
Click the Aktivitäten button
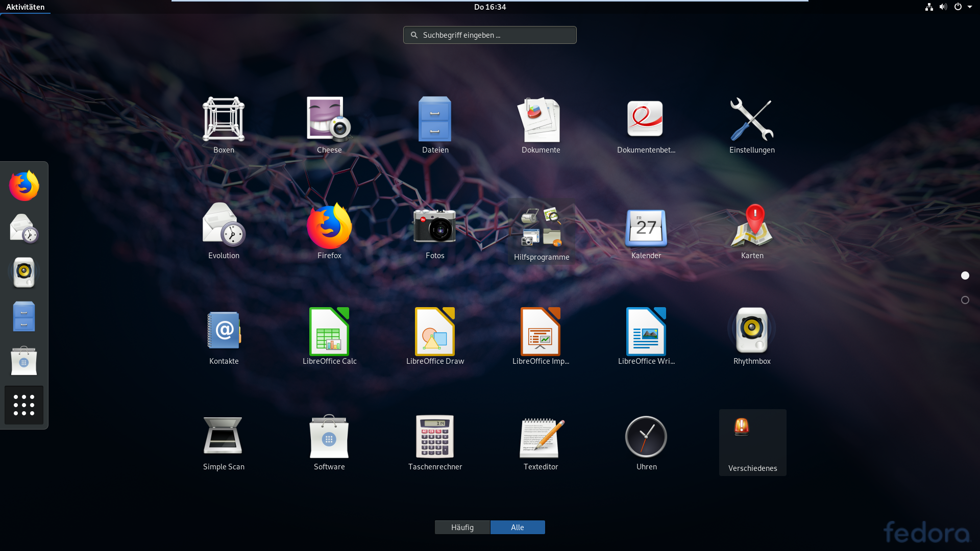pos(26,7)
